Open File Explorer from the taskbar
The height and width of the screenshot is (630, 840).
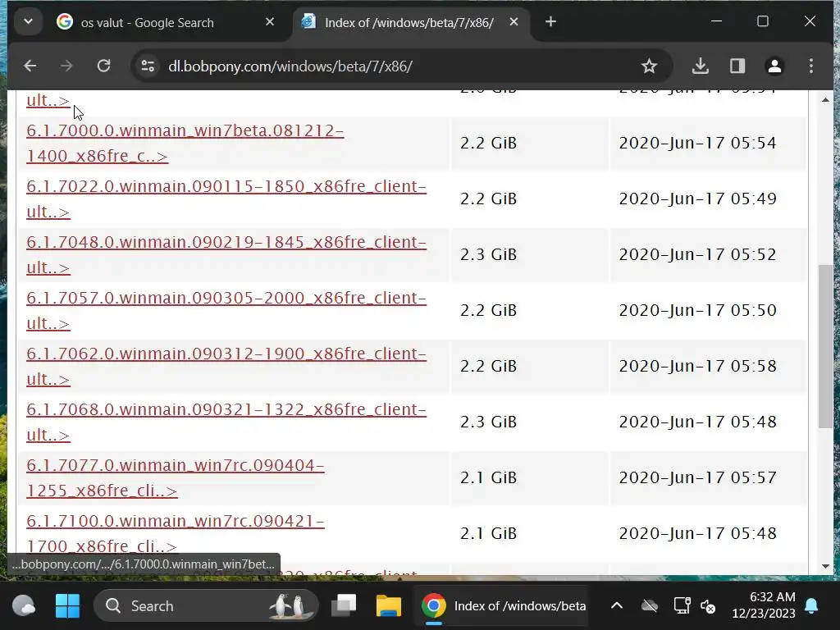pyautogui.click(x=388, y=606)
